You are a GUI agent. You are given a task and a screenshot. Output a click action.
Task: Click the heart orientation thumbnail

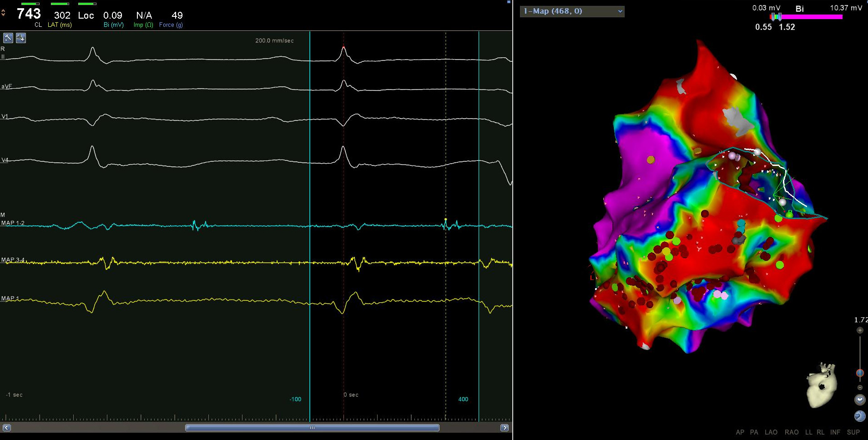[822, 385]
